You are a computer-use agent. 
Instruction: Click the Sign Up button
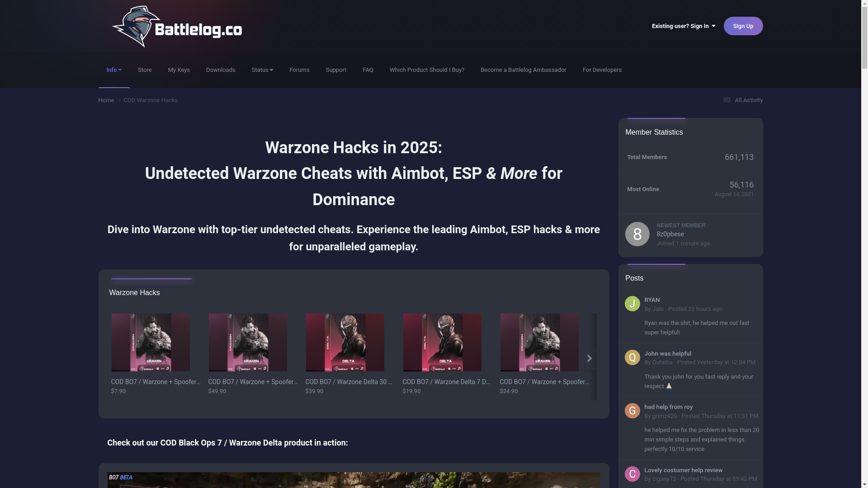click(743, 26)
